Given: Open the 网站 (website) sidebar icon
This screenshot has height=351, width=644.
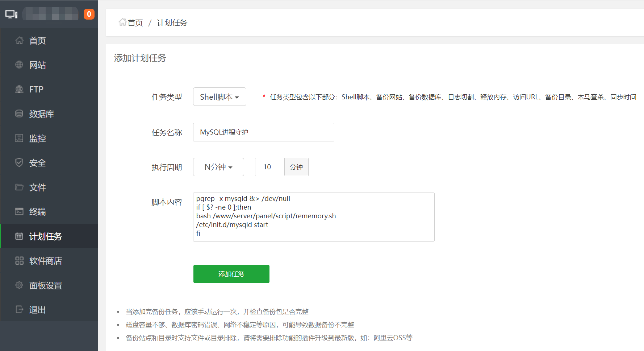Looking at the screenshot, I should click(x=19, y=65).
